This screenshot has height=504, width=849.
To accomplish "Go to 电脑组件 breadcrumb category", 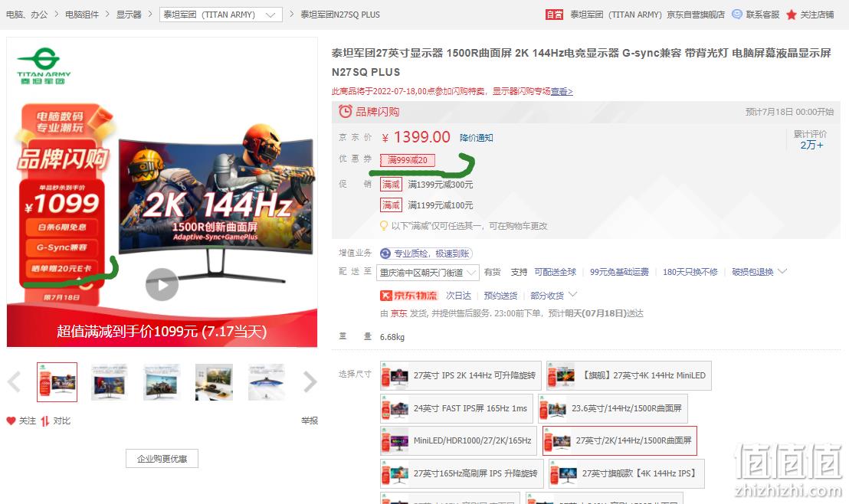I will tap(82, 15).
